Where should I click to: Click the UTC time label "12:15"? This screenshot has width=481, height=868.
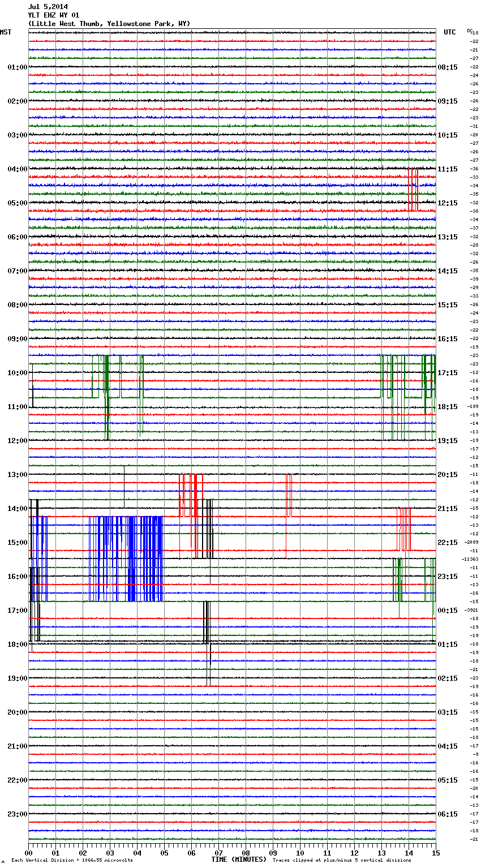[448, 203]
